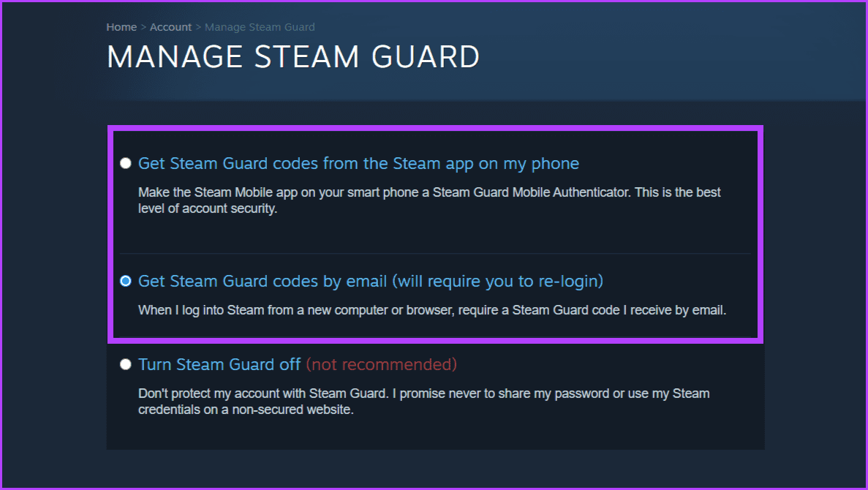This screenshot has width=868, height=490.
Task: Click the 'Turn Steam Guard off' label
Action: [x=219, y=363]
